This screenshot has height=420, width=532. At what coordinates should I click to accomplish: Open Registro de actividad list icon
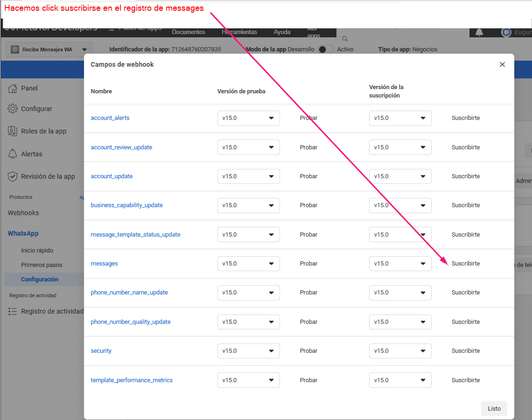coord(13,311)
